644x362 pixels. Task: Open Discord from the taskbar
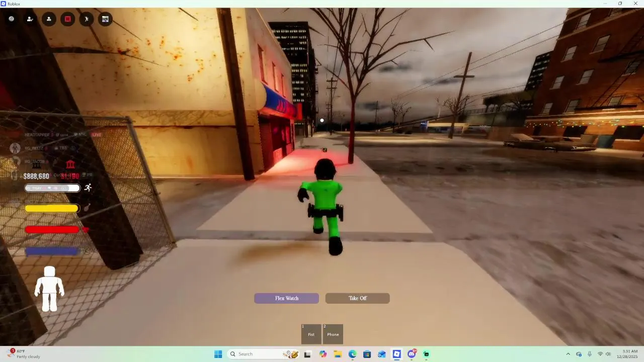[412, 354]
